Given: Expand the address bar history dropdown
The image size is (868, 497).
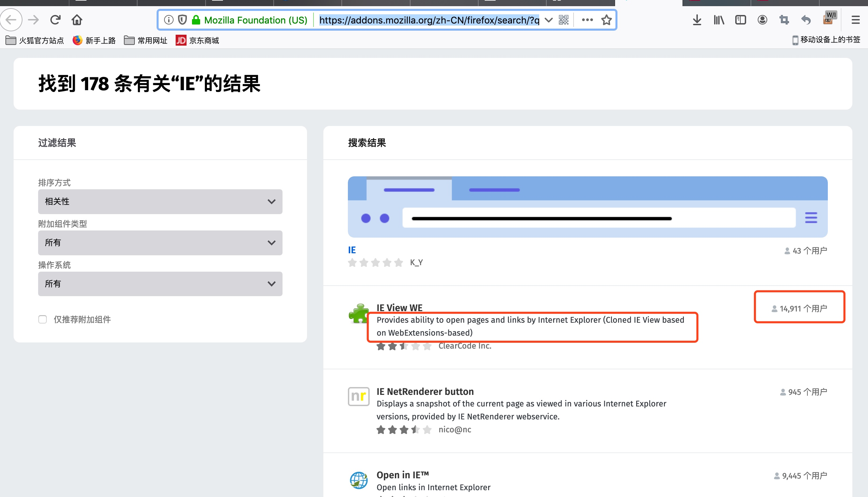Looking at the screenshot, I should [548, 20].
